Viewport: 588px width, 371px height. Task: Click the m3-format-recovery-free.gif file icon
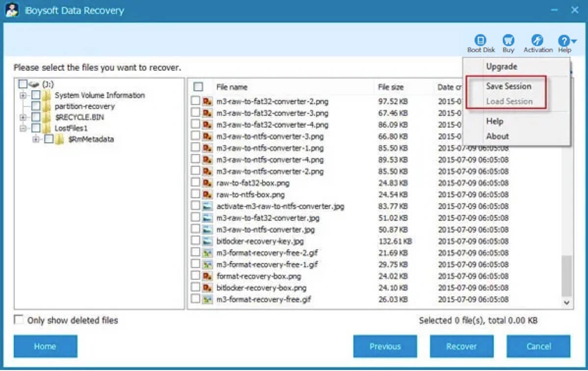coord(208,299)
